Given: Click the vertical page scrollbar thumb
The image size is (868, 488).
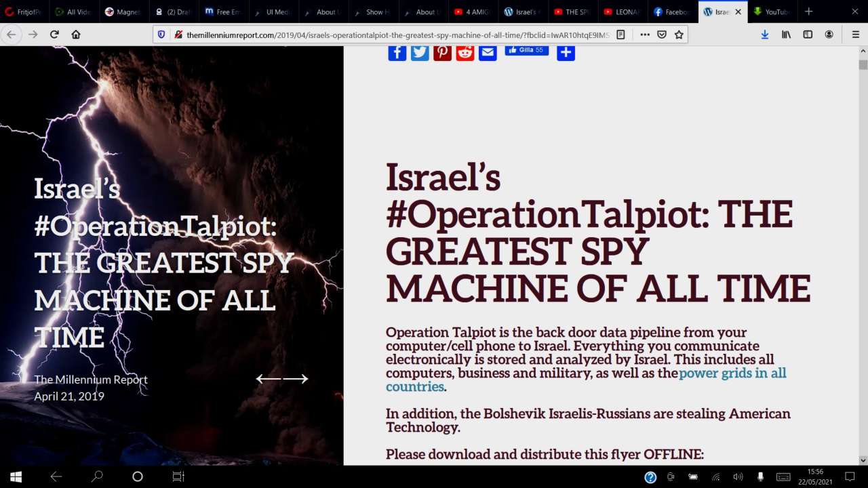Looking at the screenshot, I should pyautogui.click(x=863, y=65).
